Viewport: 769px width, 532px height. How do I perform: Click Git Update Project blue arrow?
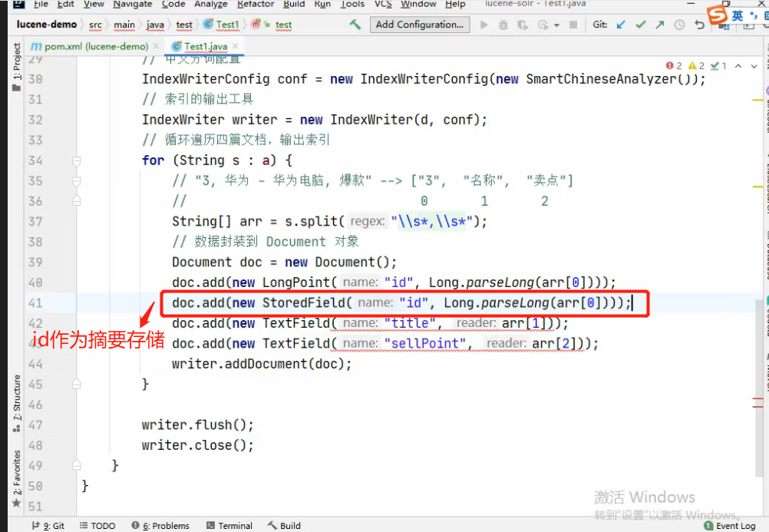pyautogui.click(x=621, y=25)
